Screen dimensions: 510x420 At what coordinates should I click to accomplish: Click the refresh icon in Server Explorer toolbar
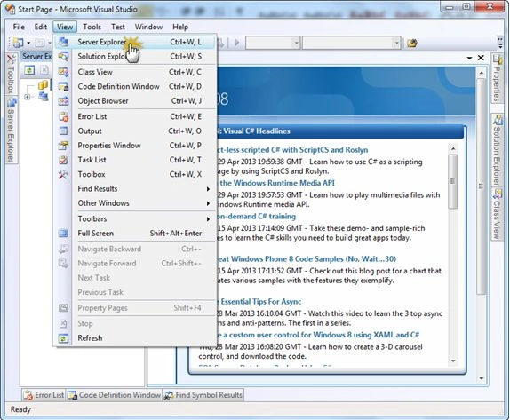tap(29, 70)
